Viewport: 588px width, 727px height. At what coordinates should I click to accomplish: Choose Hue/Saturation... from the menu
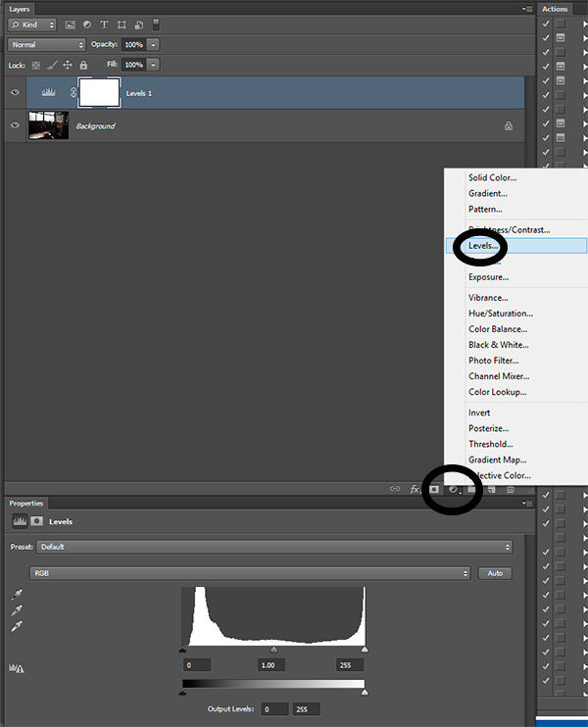(x=500, y=314)
